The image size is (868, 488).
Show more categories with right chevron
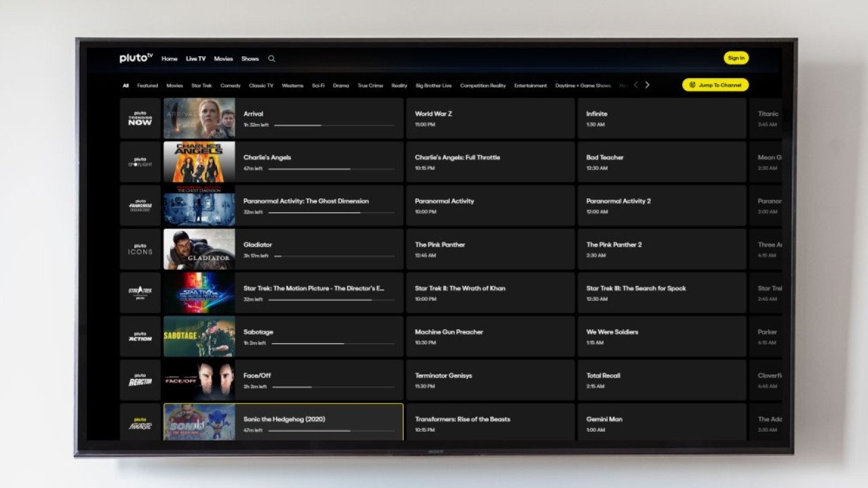click(647, 85)
